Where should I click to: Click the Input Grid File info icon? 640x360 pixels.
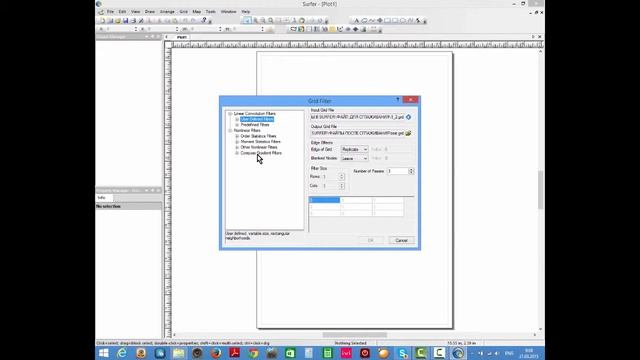[x=409, y=117]
